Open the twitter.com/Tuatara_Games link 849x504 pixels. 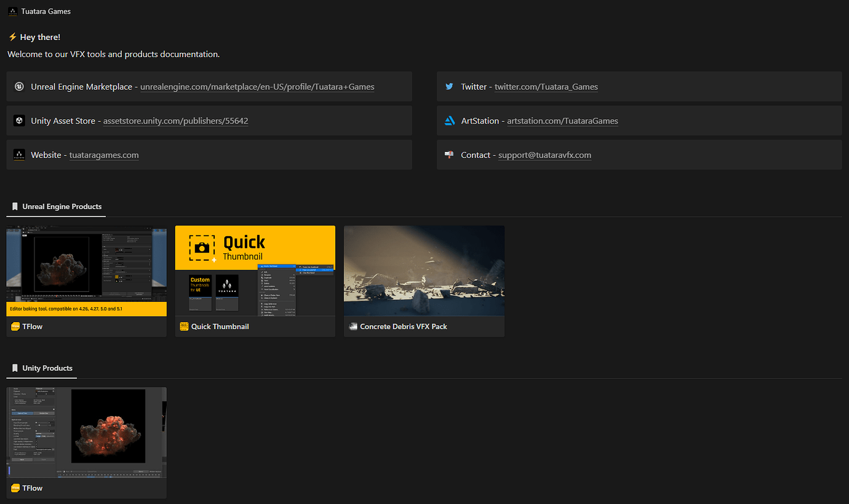(x=546, y=87)
